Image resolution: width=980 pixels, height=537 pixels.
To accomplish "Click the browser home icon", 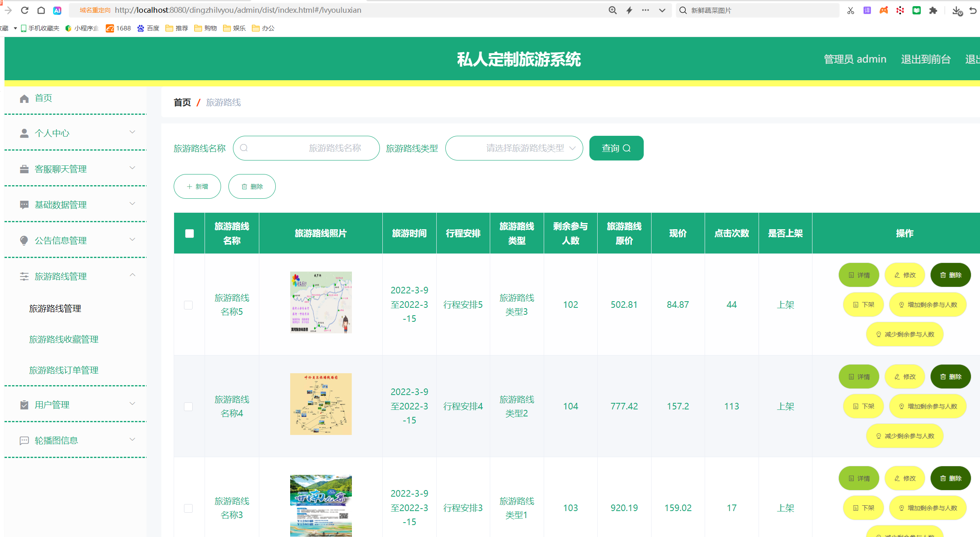I will point(41,10).
